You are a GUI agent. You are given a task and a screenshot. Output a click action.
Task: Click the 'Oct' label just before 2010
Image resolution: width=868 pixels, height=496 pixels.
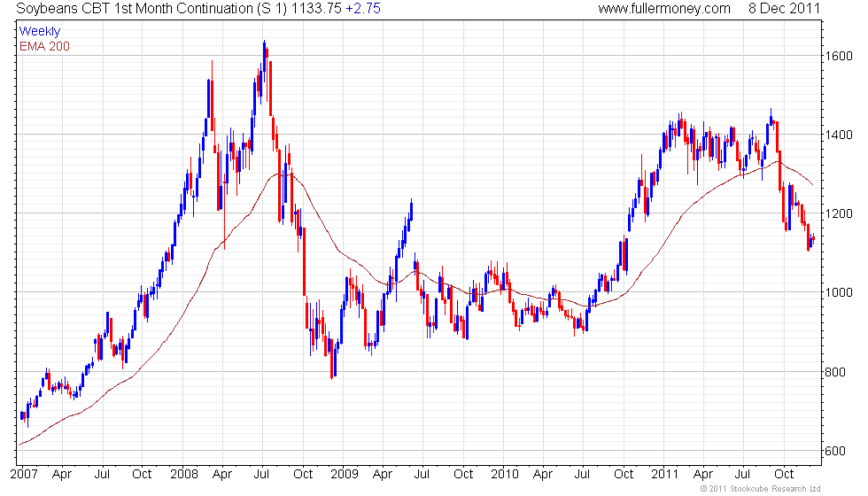coord(463,475)
